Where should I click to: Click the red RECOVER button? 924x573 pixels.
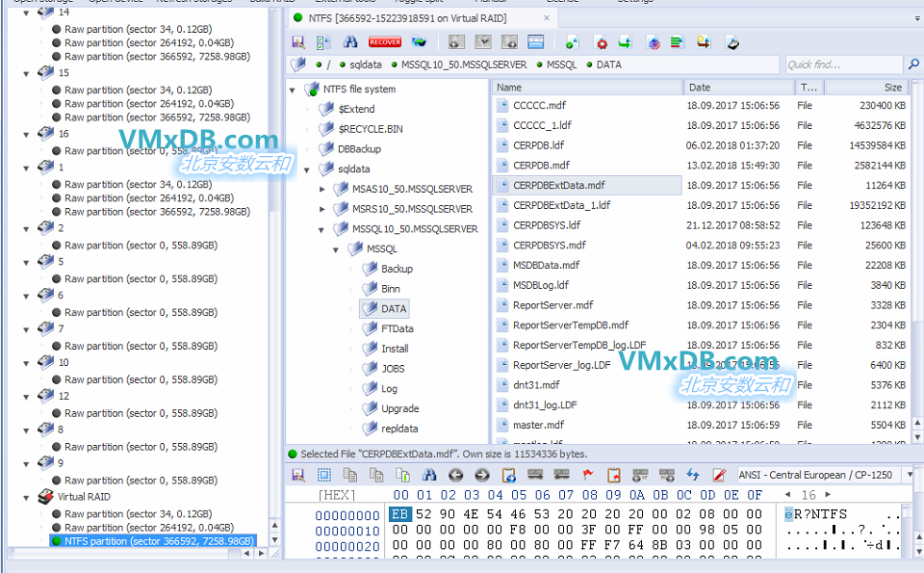point(385,41)
